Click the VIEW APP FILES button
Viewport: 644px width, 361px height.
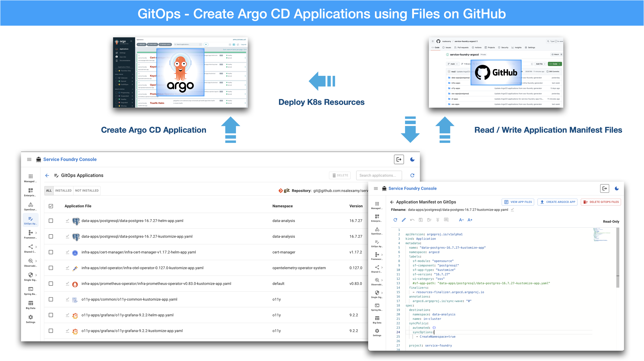(518, 202)
